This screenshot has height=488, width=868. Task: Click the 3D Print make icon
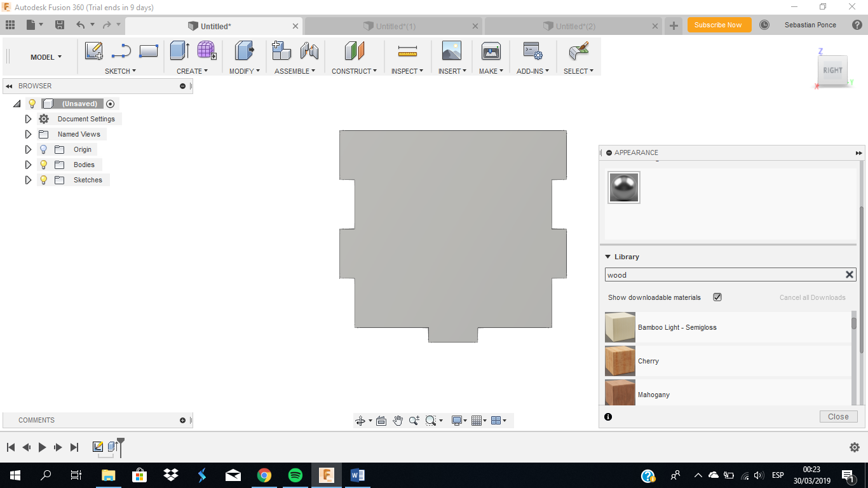[x=491, y=51]
